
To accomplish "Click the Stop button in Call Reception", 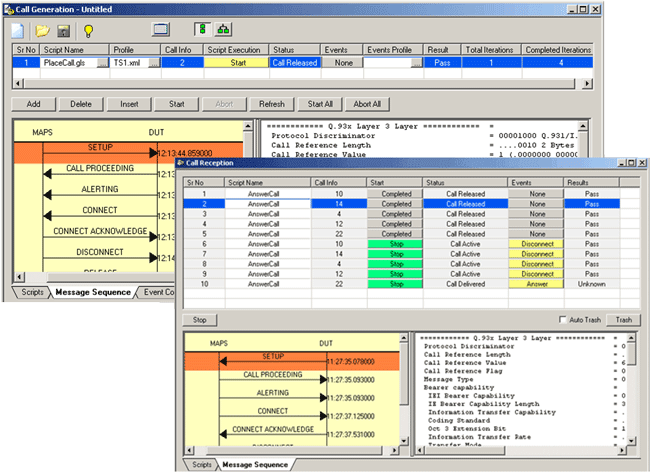I will 199,320.
